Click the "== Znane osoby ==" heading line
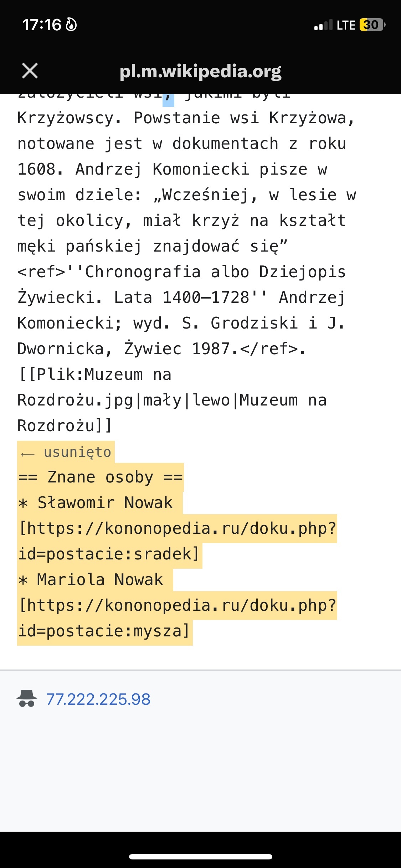This screenshot has height=868, width=401. click(x=101, y=477)
